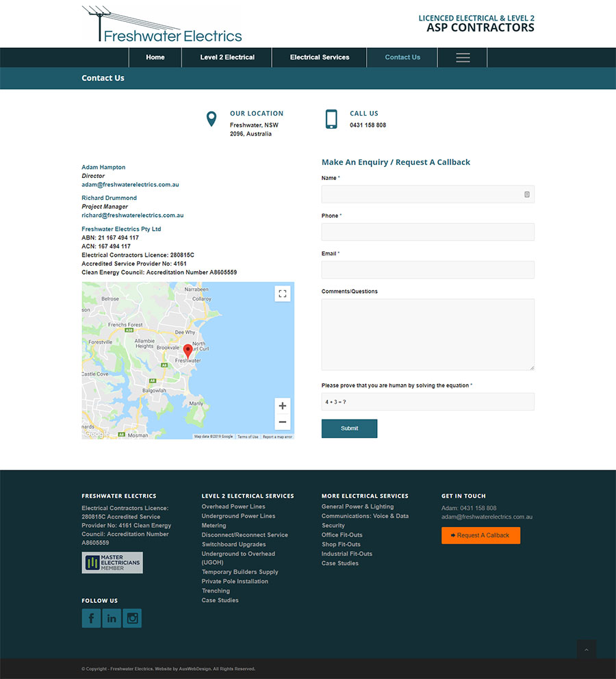Open Industrial Fit-Outs footer link
The width and height of the screenshot is (616, 679).
click(347, 554)
